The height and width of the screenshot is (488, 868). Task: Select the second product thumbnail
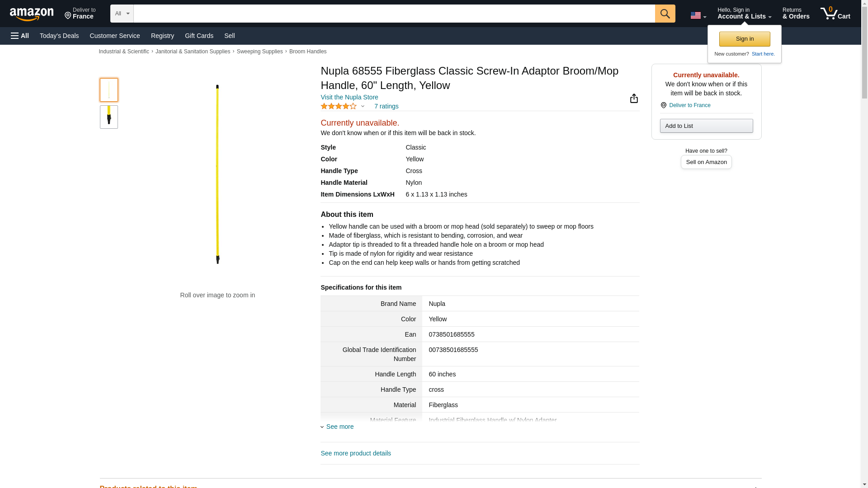click(109, 117)
